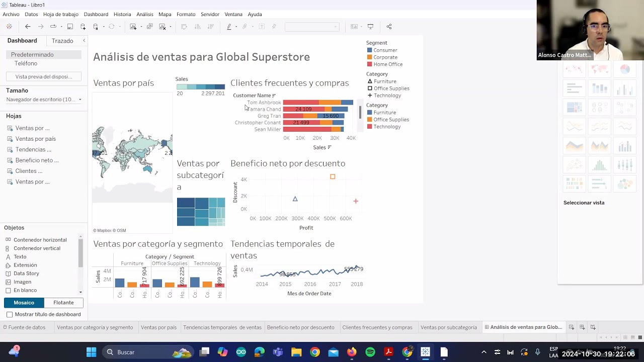Click the clear sheet toolbar icon

pos(162,27)
